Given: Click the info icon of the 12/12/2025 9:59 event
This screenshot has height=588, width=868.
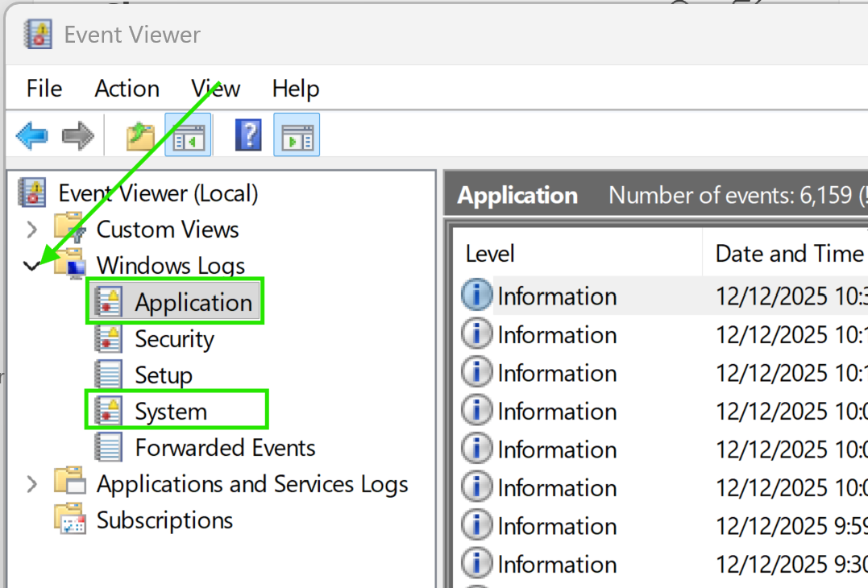Looking at the screenshot, I should (x=476, y=525).
